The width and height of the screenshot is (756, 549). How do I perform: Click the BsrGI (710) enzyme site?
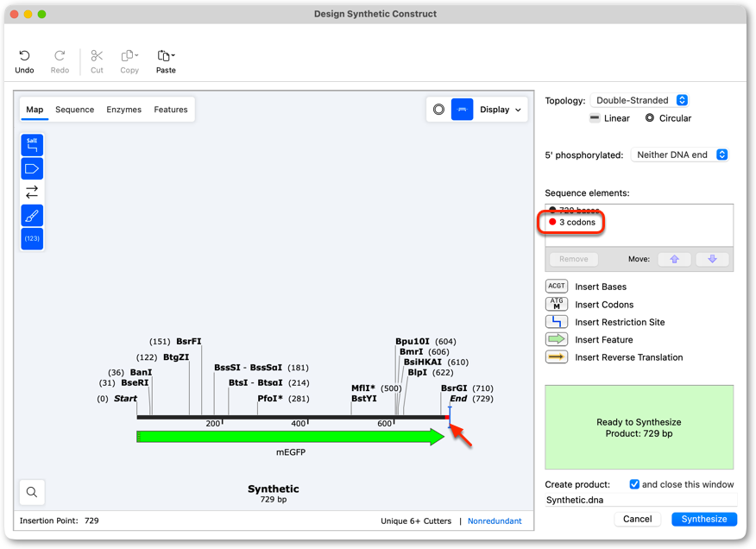467,388
